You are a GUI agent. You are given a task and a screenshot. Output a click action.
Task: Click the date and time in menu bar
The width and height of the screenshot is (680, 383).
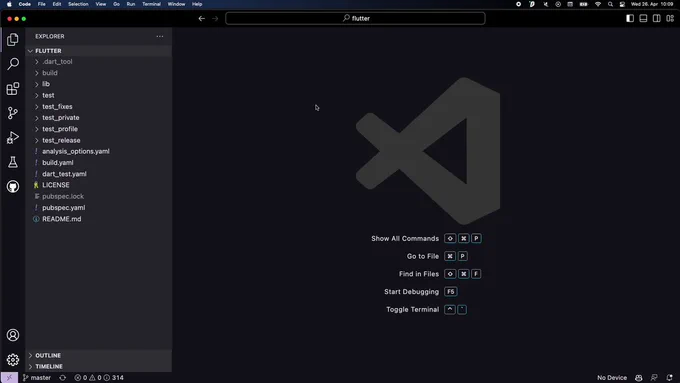tap(652, 4)
